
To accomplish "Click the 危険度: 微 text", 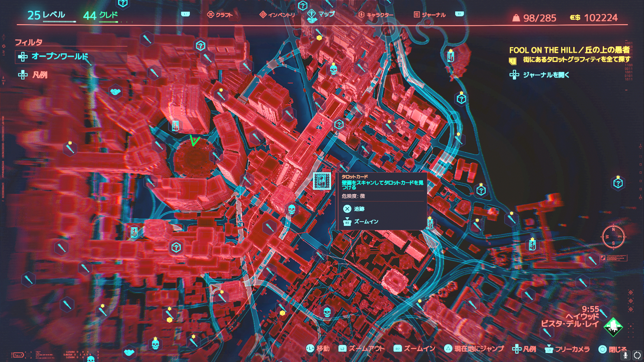I will (x=353, y=196).
